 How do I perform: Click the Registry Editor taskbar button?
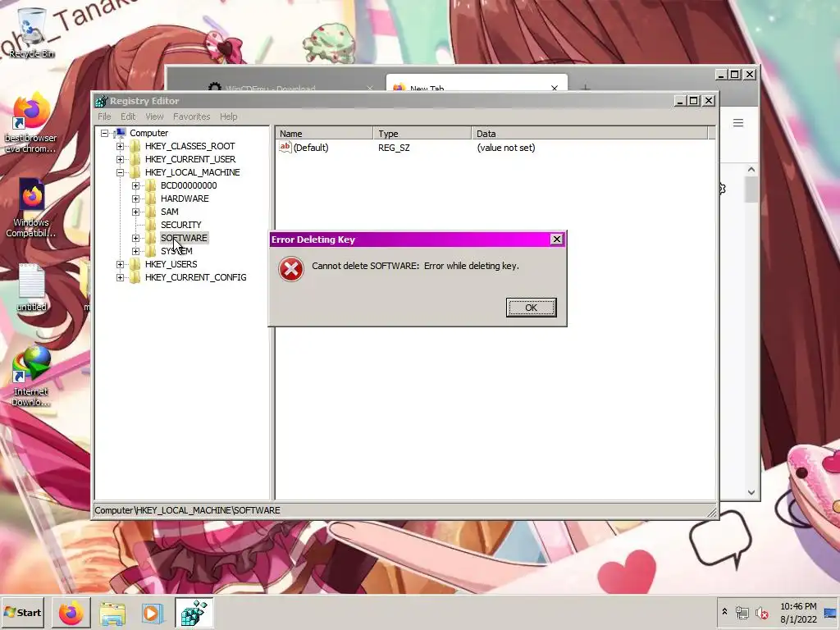click(194, 613)
